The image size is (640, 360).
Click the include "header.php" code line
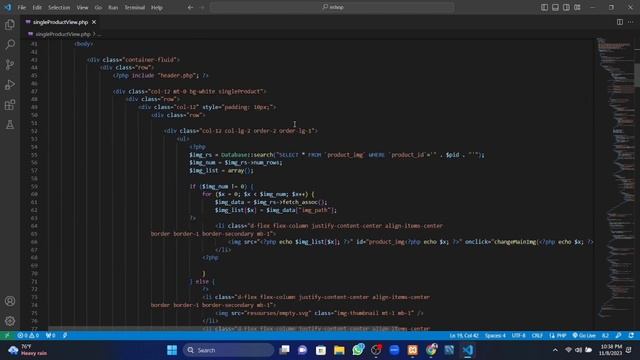[x=161, y=76]
